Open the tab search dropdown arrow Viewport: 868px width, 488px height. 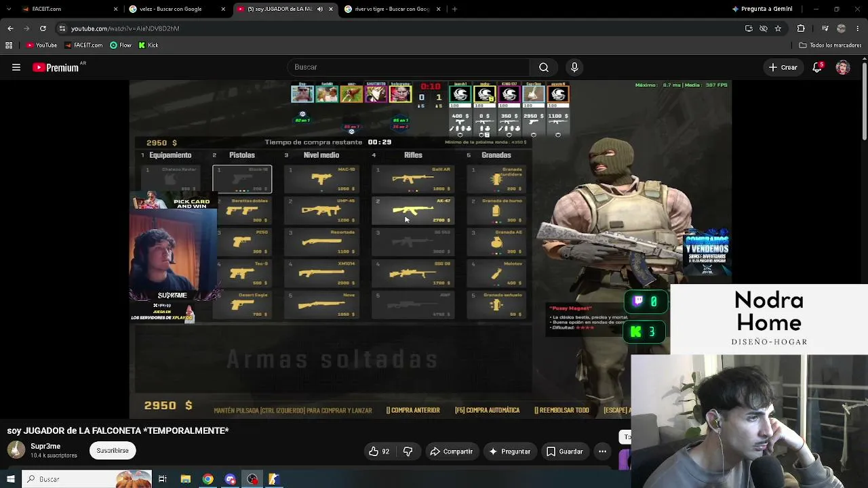coord(10,9)
